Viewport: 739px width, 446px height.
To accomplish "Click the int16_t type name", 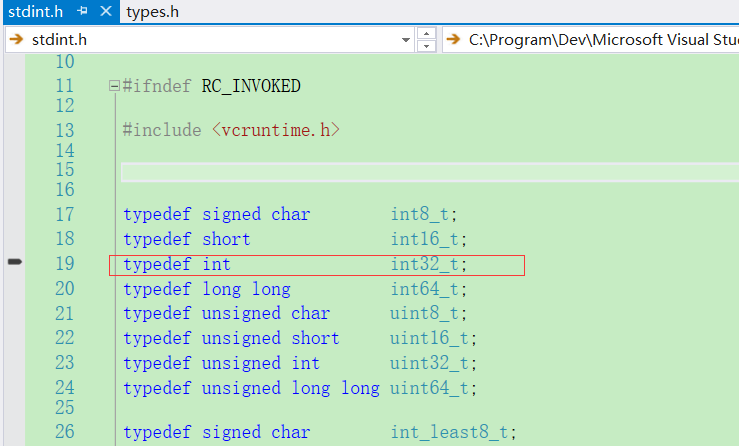I will (424, 240).
